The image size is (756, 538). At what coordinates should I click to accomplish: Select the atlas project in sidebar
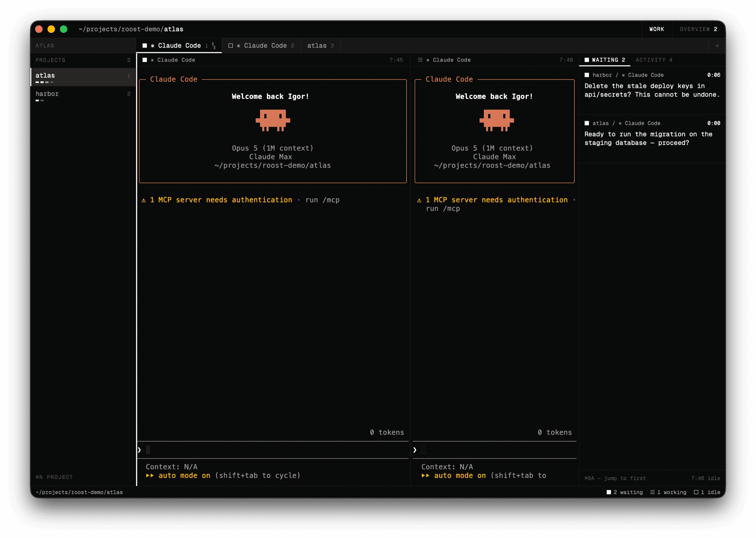pos(83,77)
